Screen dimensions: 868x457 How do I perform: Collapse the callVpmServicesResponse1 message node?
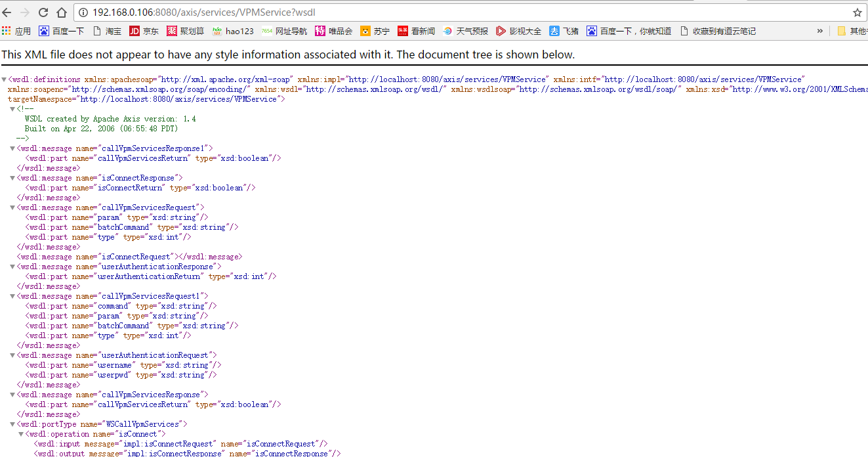12,148
